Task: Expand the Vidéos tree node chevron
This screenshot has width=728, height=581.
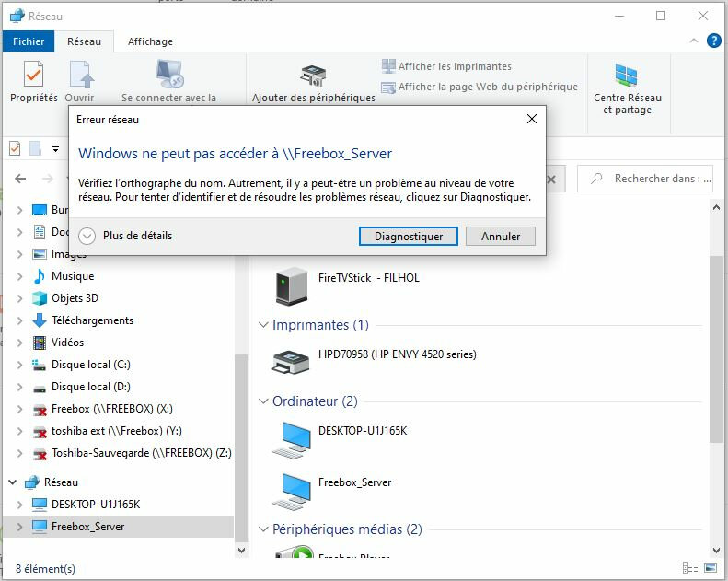Action: click(19, 343)
